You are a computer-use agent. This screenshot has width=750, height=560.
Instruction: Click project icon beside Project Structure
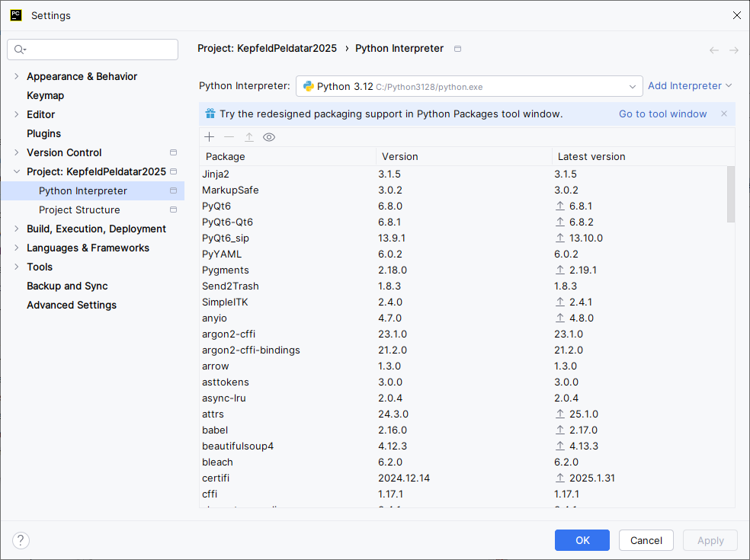click(174, 210)
